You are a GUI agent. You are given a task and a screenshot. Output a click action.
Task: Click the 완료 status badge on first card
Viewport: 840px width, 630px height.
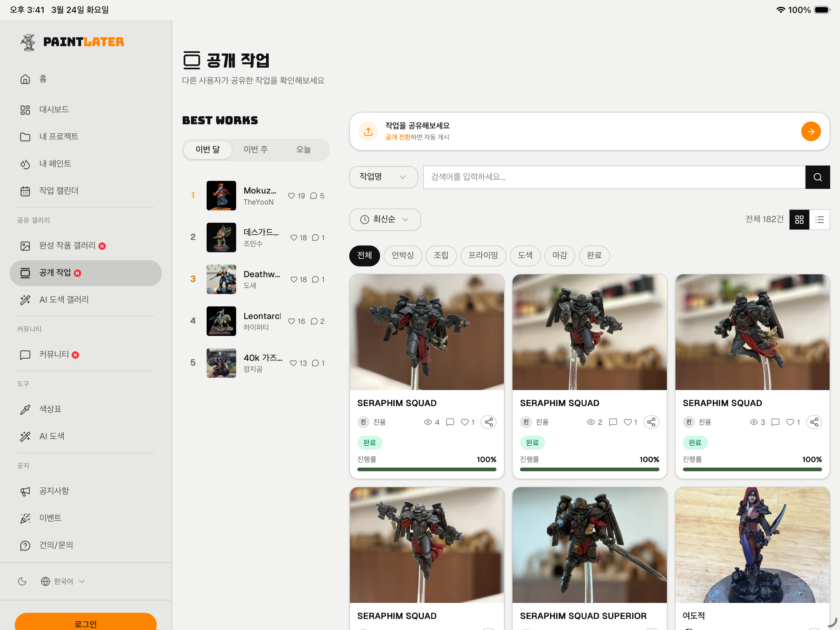370,443
